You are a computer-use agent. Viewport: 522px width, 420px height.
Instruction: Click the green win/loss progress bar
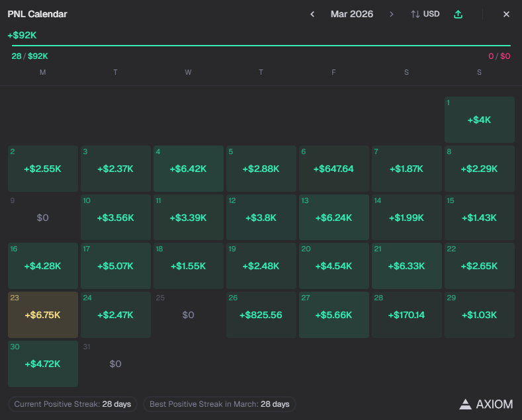(x=261, y=45)
